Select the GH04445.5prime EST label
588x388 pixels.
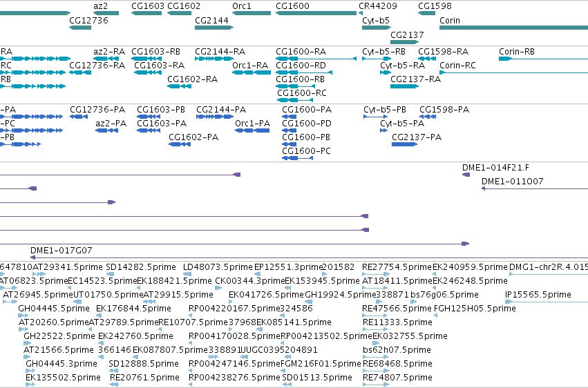(54, 308)
